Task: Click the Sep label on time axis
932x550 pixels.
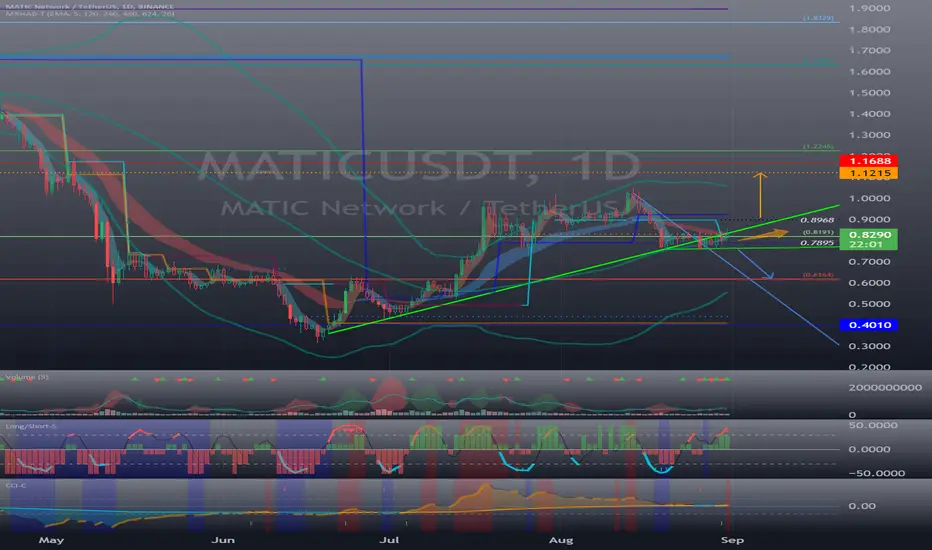Action: pyautogui.click(x=732, y=540)
